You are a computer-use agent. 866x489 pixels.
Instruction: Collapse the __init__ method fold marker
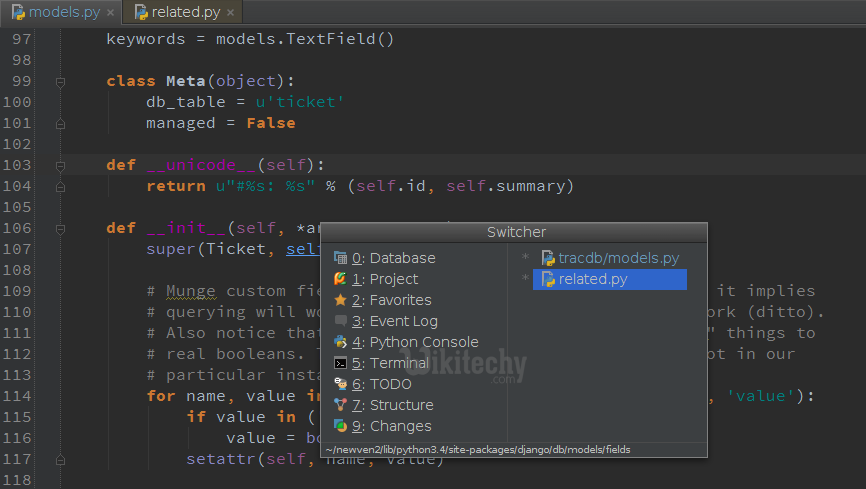(61, 228)
